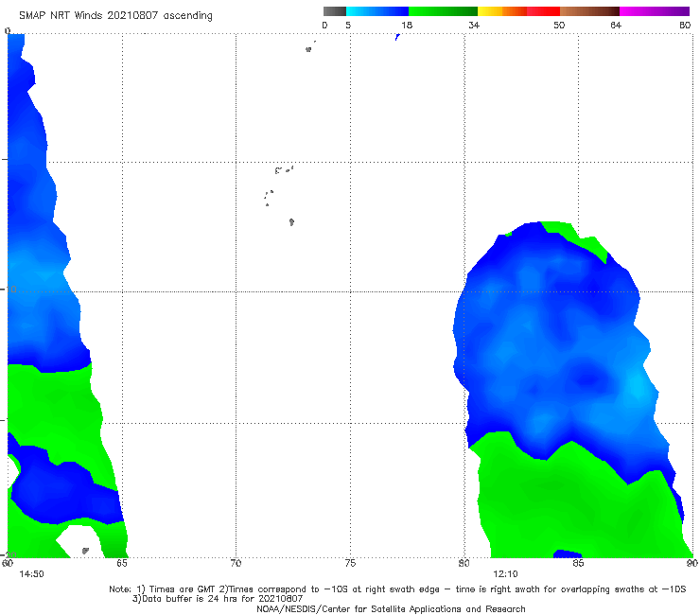This screenshot has height=615, width=700.
Task: Click the swath time '14:50'
Action: pos(31,574)
